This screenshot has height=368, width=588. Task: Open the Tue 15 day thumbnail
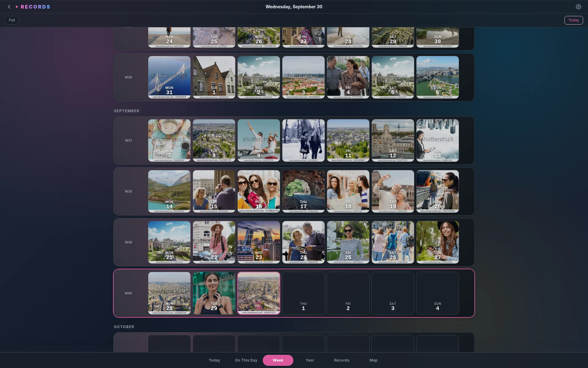pyautogui.click(x=214, y=191)
